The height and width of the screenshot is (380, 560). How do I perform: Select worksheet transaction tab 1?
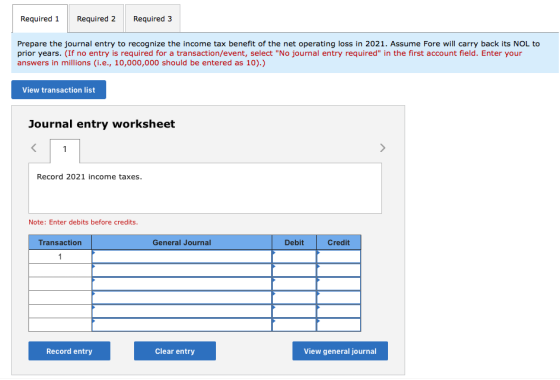point(65,150)
